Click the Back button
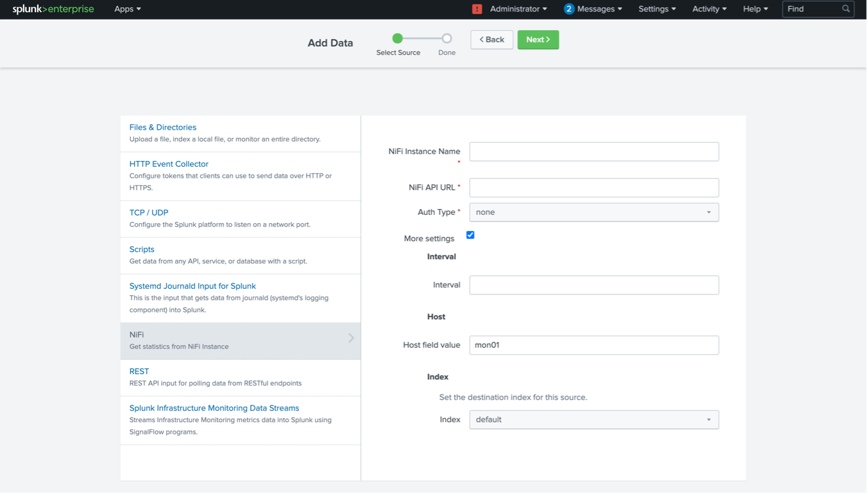868x494 pixels. point(492,40)
